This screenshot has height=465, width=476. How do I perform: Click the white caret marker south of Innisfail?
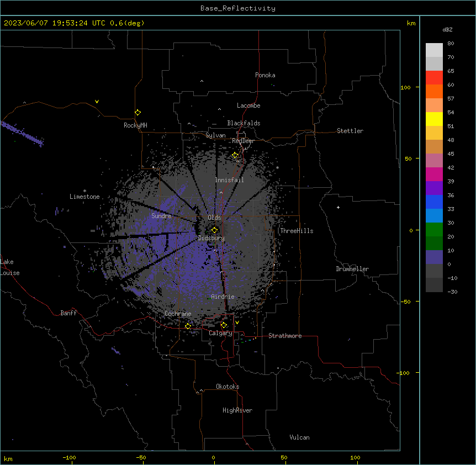tap(221, 192)
